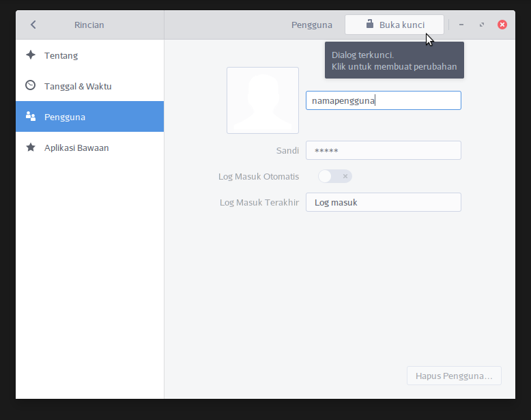Click the Sandi password field

coord(383,150)
